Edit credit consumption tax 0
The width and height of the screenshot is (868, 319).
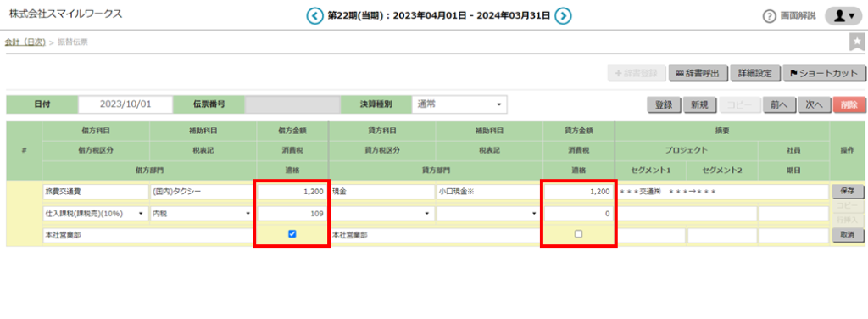(x=578, y=213)
